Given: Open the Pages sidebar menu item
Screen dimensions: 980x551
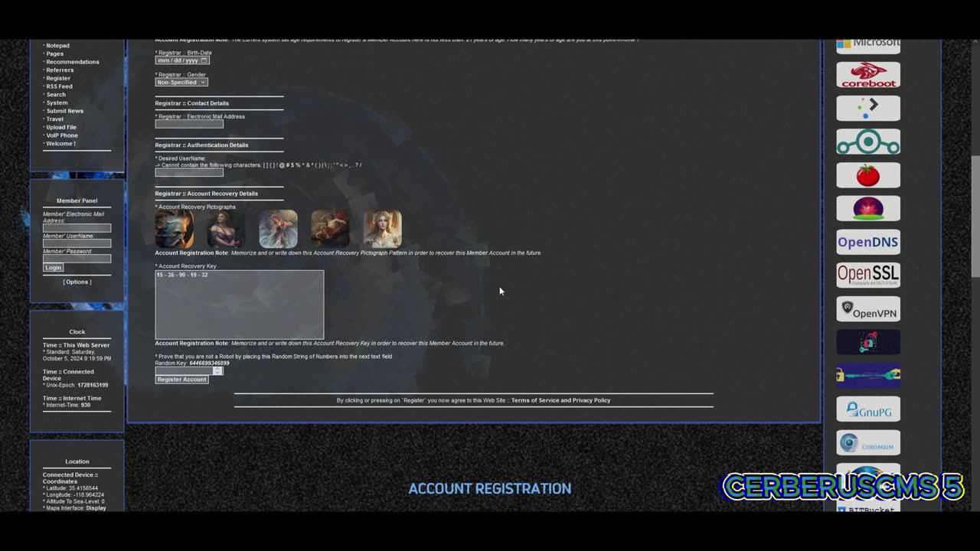Looking at the screenshot, I should (54, 54).
